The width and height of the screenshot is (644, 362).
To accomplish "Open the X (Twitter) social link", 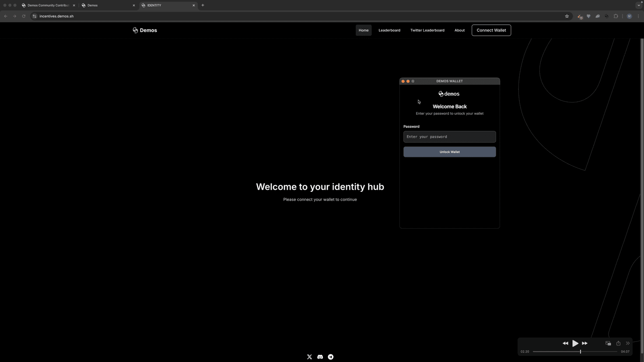I will [x=309, y=357].
